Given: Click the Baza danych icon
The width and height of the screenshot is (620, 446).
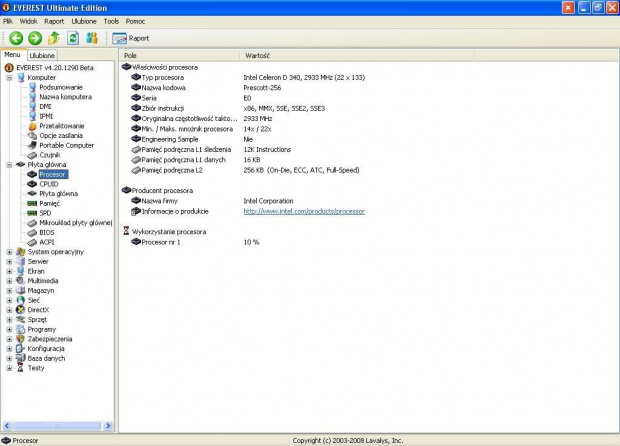Looking at the screenshot, I should point(21,358).
